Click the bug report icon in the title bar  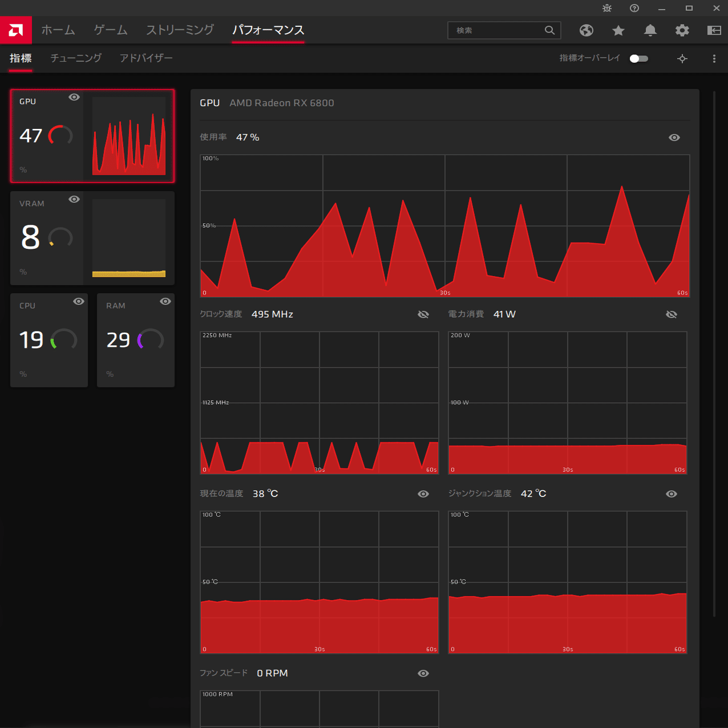[x=606, y=9]
